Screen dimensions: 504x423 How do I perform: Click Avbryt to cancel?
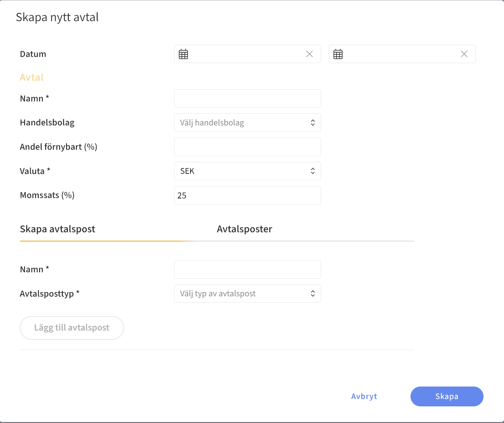coord(364,396)
